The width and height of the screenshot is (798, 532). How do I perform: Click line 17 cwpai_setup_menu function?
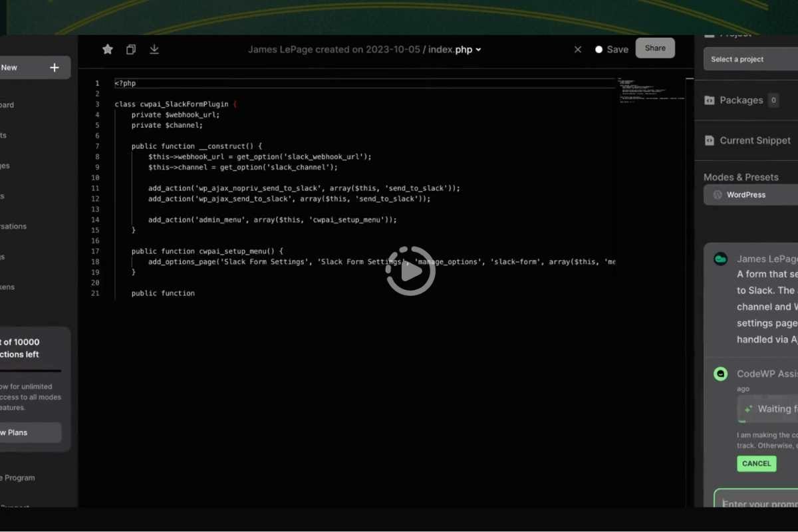(x=207, y=251)
